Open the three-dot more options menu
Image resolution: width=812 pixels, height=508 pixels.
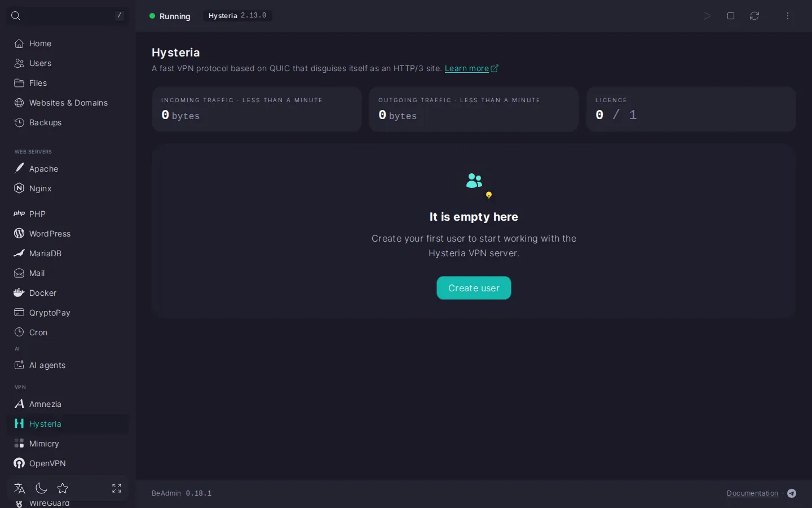tap(788, 16)
